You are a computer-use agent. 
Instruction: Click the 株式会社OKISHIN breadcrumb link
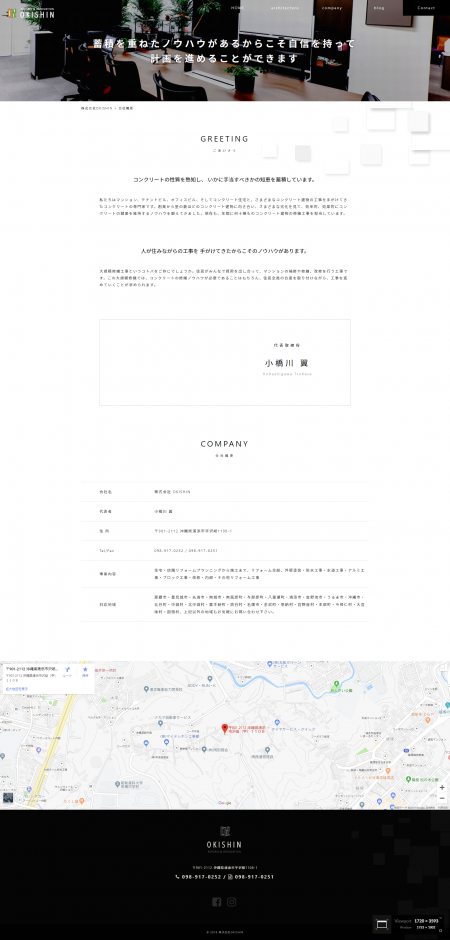tap(96, 108)
